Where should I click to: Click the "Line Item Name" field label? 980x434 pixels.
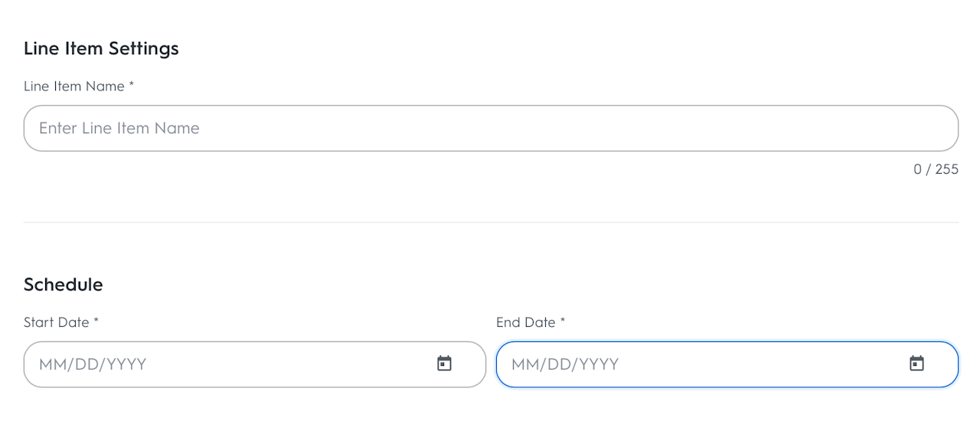coord(74,86)
